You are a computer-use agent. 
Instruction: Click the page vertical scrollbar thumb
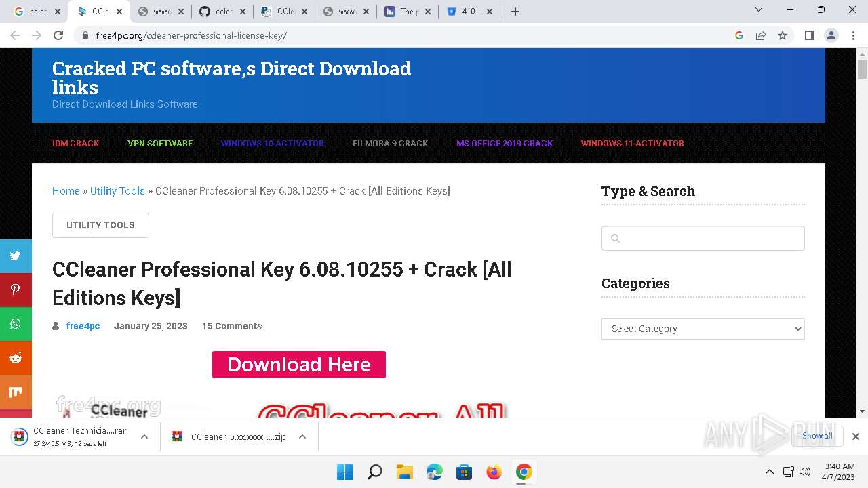(863, 69)
